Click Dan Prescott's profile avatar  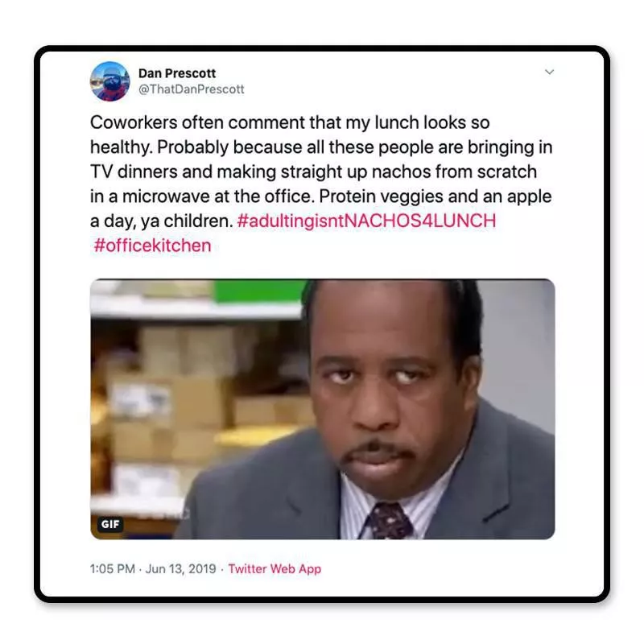pos(110,81)
